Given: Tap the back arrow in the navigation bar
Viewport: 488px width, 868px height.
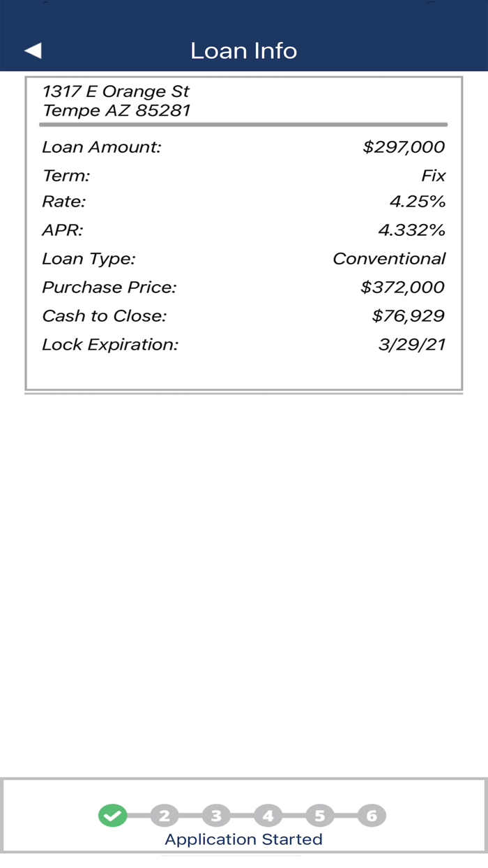Looking at the screenshot, I should click(33, 50).
